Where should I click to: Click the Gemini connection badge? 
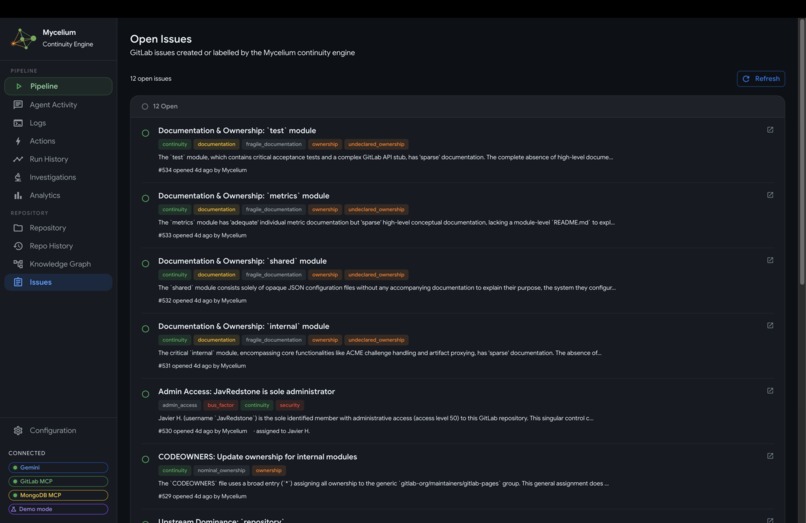coord(58,467)
